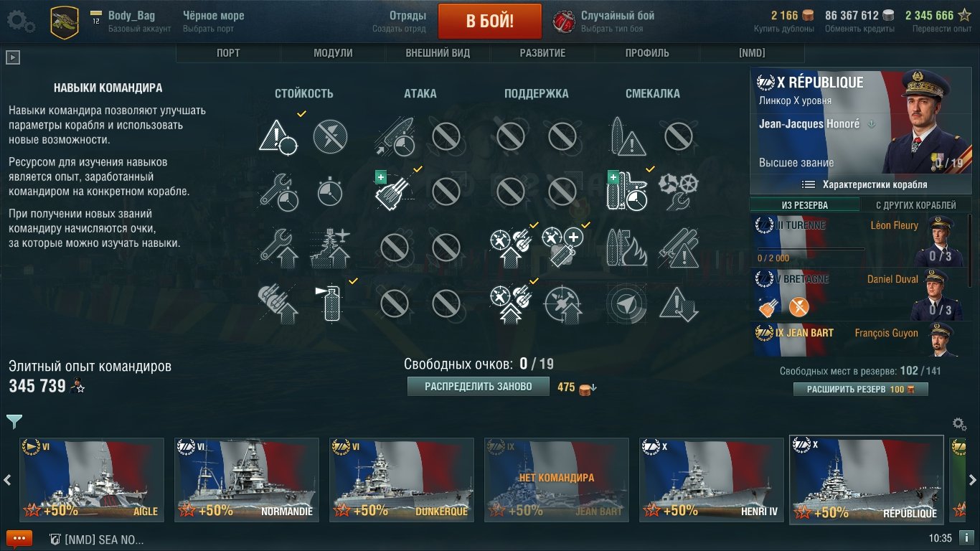This screenshot has height=551, width=980.
Task: Toggle the torpedo acceleration skill
Action: click(x=395, y=136)
